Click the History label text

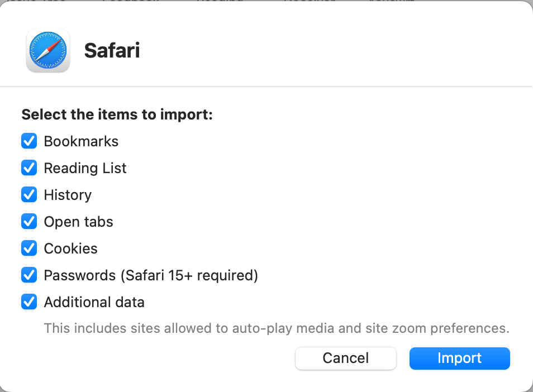coord(68,195)
